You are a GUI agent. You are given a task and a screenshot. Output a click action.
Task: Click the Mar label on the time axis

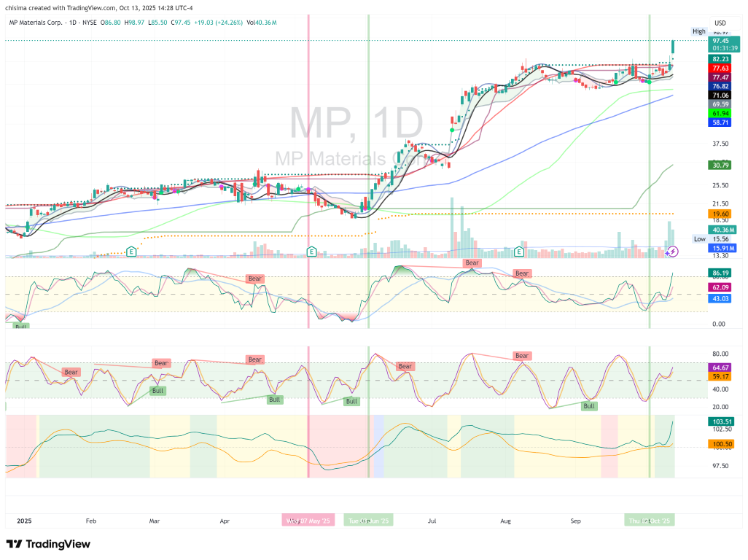pos(154,521)
